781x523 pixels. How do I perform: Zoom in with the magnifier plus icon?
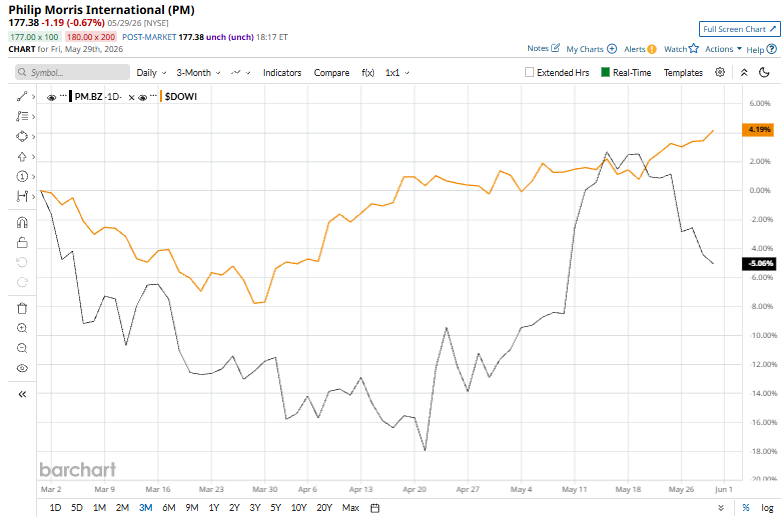[22, 328]
